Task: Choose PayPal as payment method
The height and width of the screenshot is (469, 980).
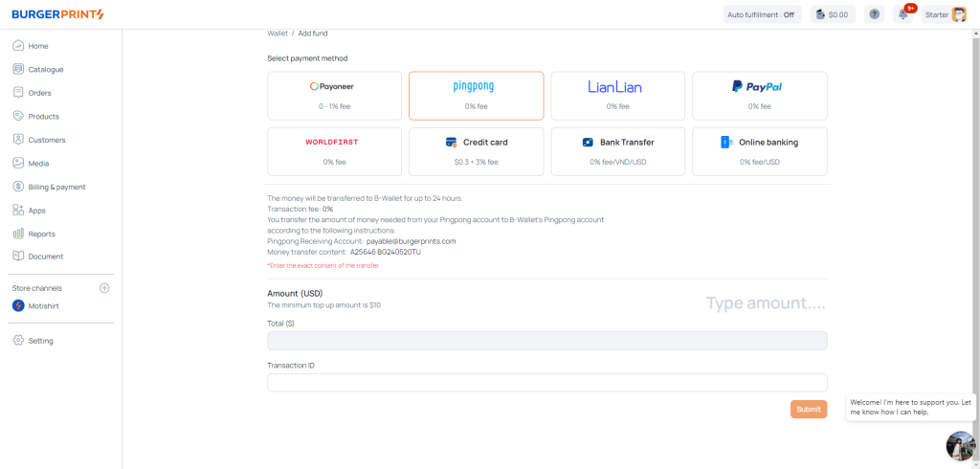Action: (759, 96)
